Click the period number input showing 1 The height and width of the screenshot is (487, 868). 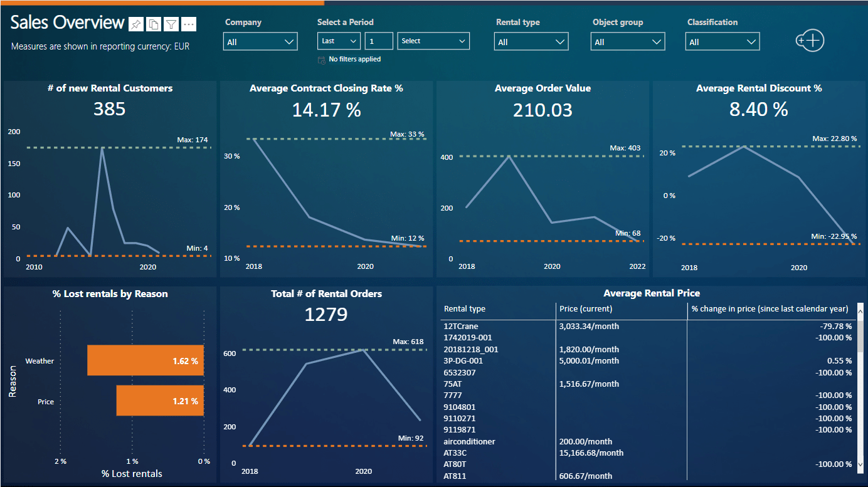(x=379, y=41)
